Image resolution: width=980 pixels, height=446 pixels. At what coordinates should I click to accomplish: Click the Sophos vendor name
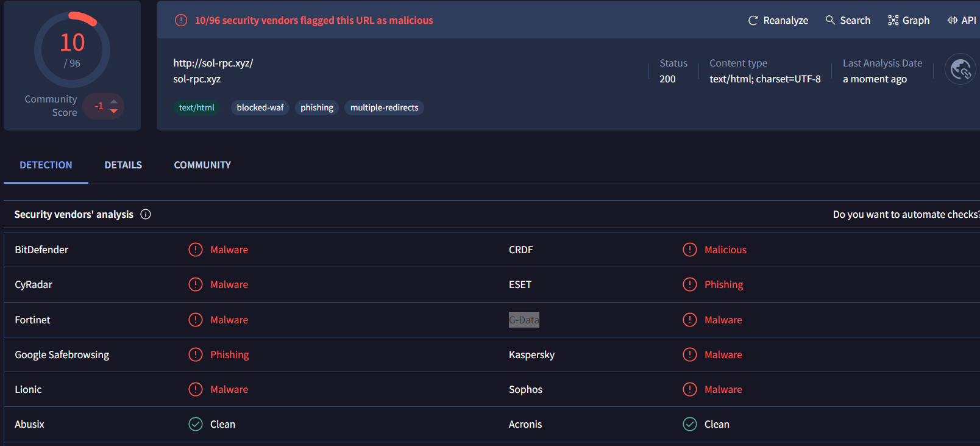click(x=525, y=389)
